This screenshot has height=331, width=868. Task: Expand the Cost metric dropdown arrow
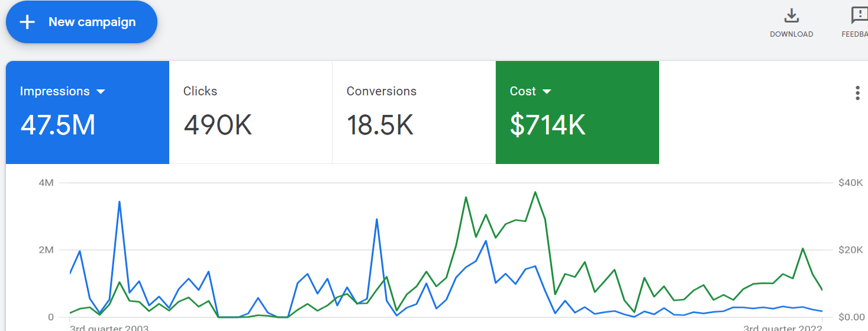click(547, 92)
